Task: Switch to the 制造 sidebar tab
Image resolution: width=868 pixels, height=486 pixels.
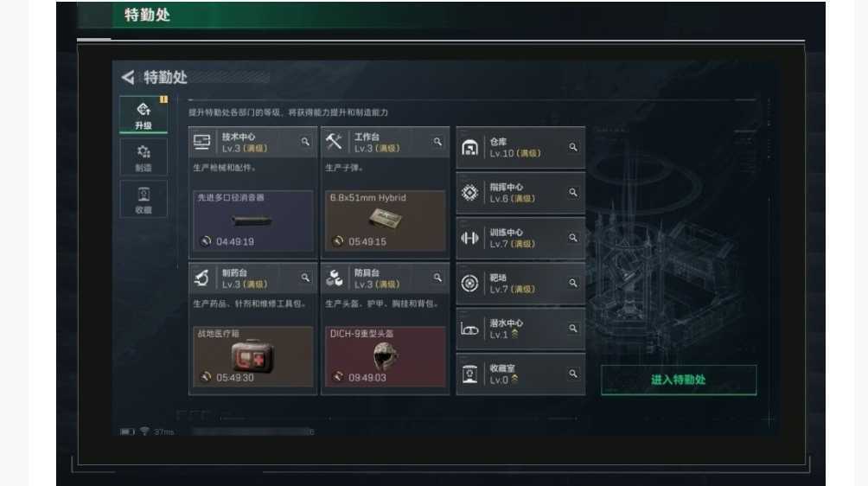Action: (144, 157)
